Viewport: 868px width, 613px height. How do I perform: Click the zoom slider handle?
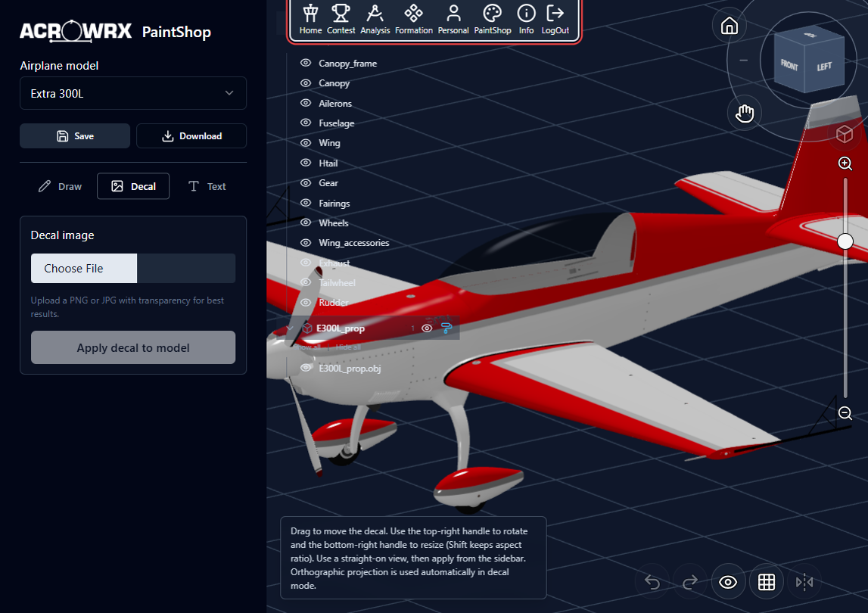(845, 241)
